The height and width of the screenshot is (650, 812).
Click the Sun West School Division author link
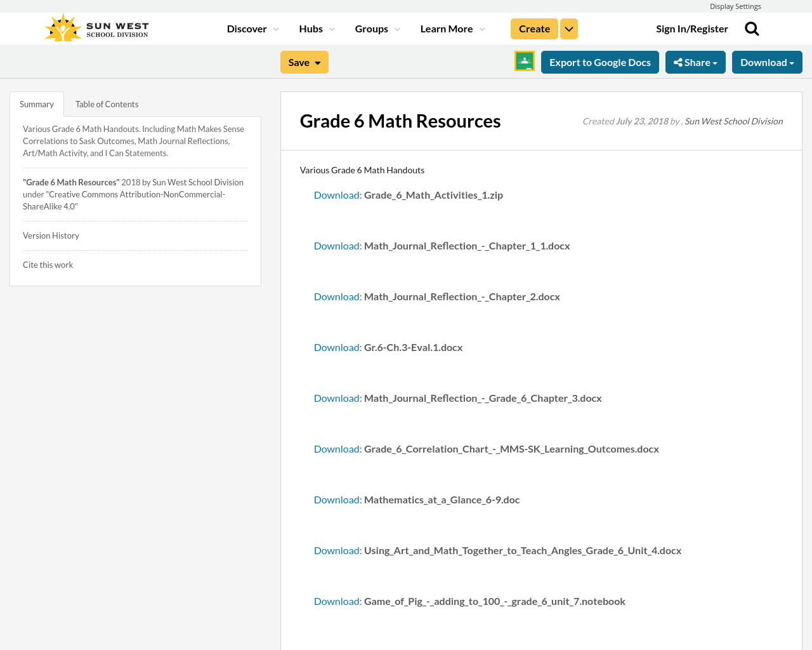point(733,121)
